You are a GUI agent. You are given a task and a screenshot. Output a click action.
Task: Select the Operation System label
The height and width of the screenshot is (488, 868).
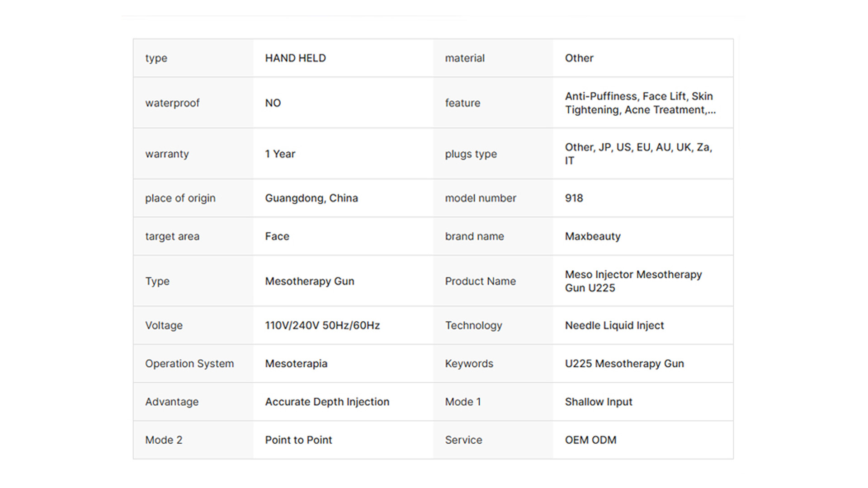point(189,364)
